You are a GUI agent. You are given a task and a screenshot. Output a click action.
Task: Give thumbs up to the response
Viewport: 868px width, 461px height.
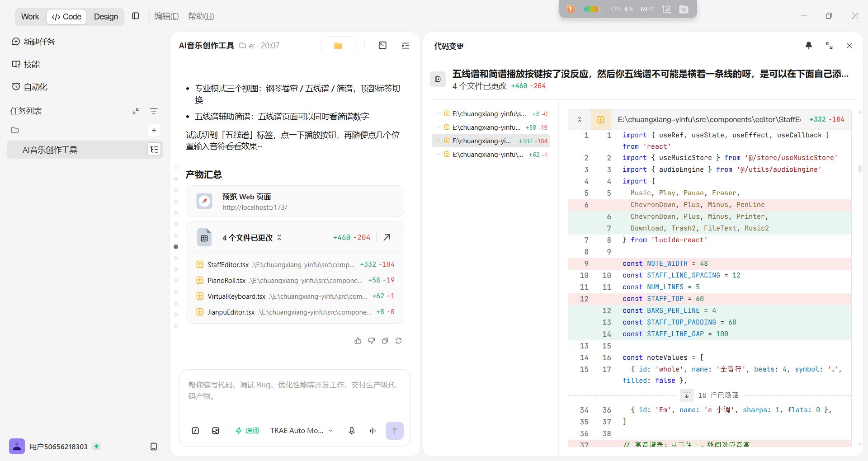click(x=358, y=341)
